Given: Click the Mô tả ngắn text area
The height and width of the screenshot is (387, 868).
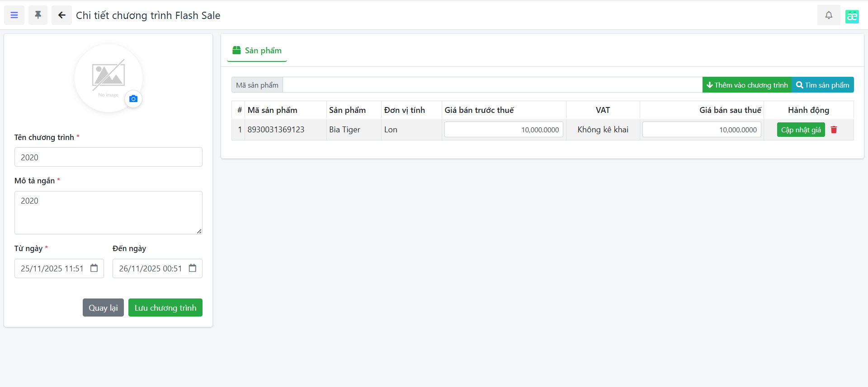Looking at the screenshot, I should coord(108,212).
